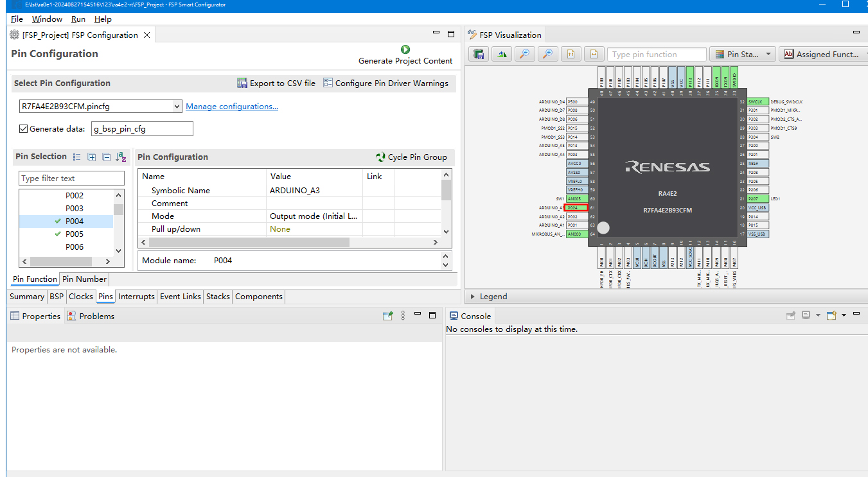This screenshot has height=477, width=868.
Task: Click the green mountain rotate-view icon
Action: coord(502,55)
